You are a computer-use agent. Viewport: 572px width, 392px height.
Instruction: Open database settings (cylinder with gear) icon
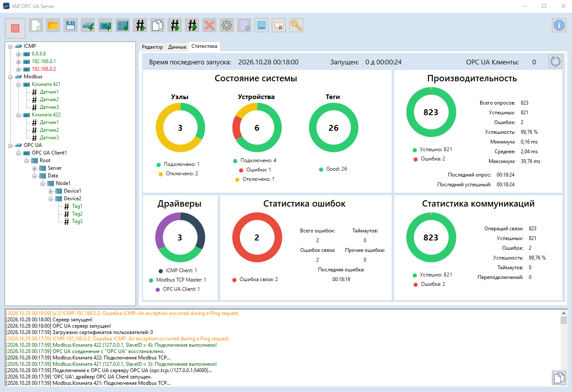pos(244,25)
